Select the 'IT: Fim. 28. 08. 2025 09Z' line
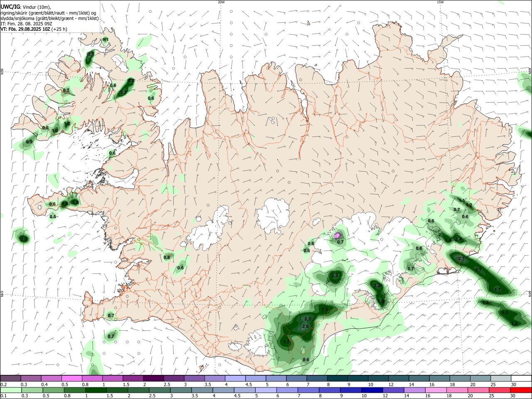 point(26,24)
